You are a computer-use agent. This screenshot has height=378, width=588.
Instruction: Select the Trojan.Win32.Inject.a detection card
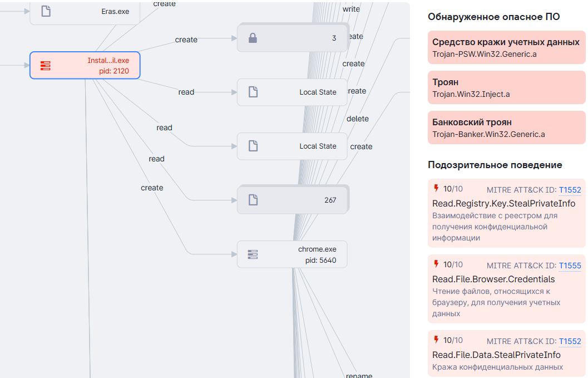(506, 89)
